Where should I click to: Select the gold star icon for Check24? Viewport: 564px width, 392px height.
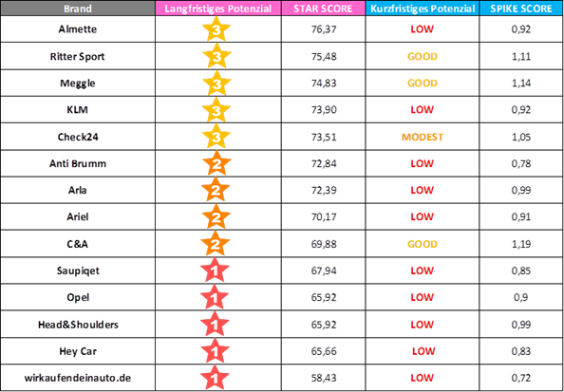216,137
